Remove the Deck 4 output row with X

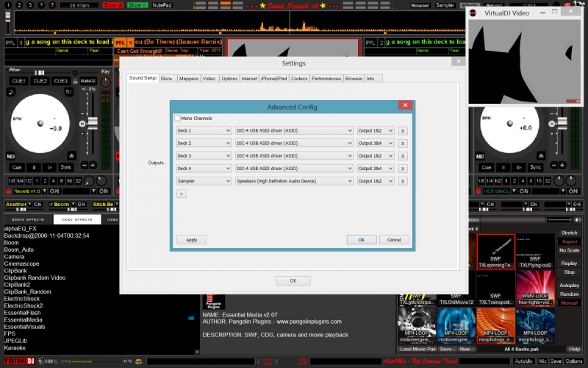click(403, 169)
